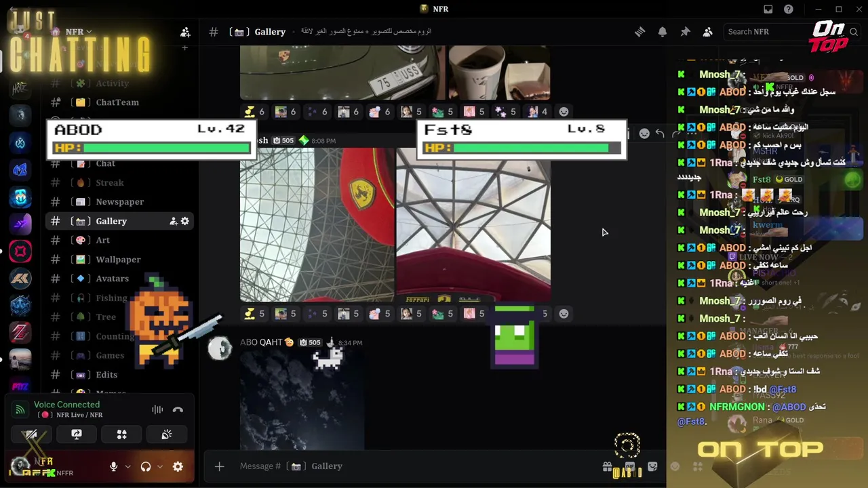The image size is (868, 488).
Task: Expand headphone output options arrow
Action: (160, 466)
